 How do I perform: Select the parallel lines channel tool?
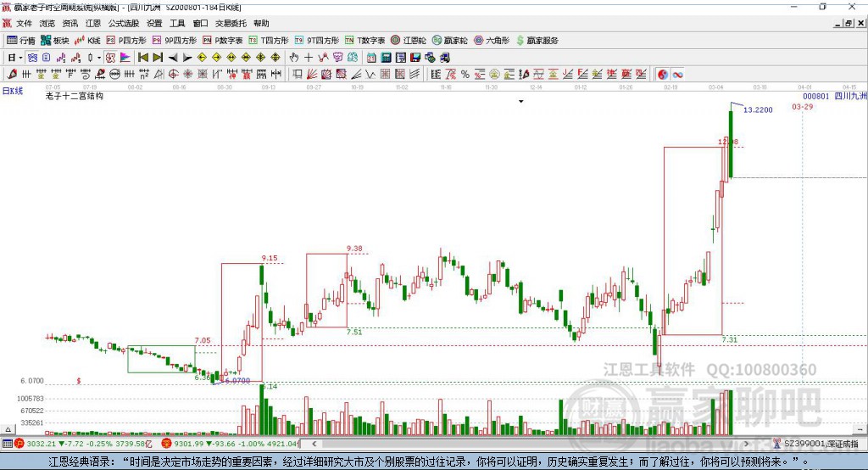(x=415, y=75)
